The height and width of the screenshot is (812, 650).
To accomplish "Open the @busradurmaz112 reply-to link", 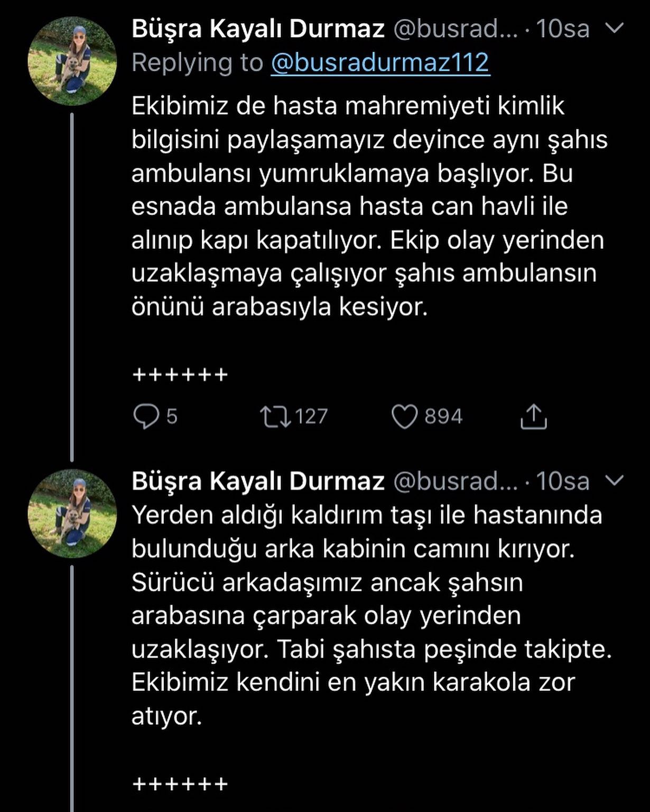I will pos(380,62).
